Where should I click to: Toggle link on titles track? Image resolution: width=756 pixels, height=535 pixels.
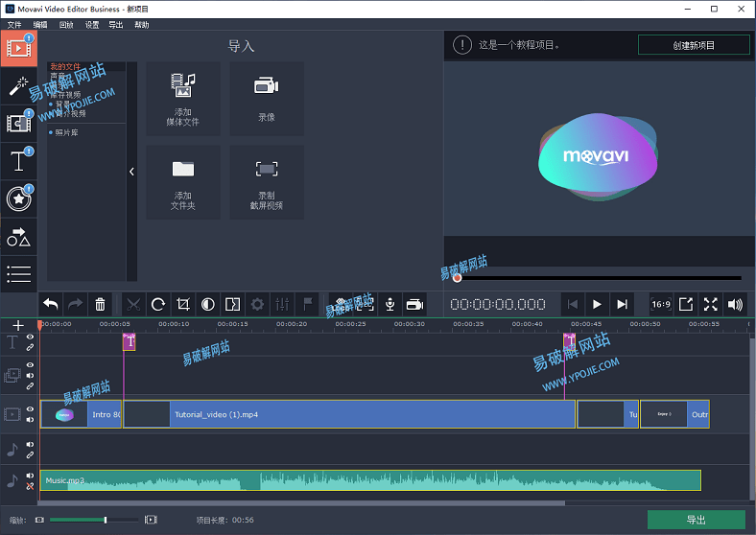point(30,347)
